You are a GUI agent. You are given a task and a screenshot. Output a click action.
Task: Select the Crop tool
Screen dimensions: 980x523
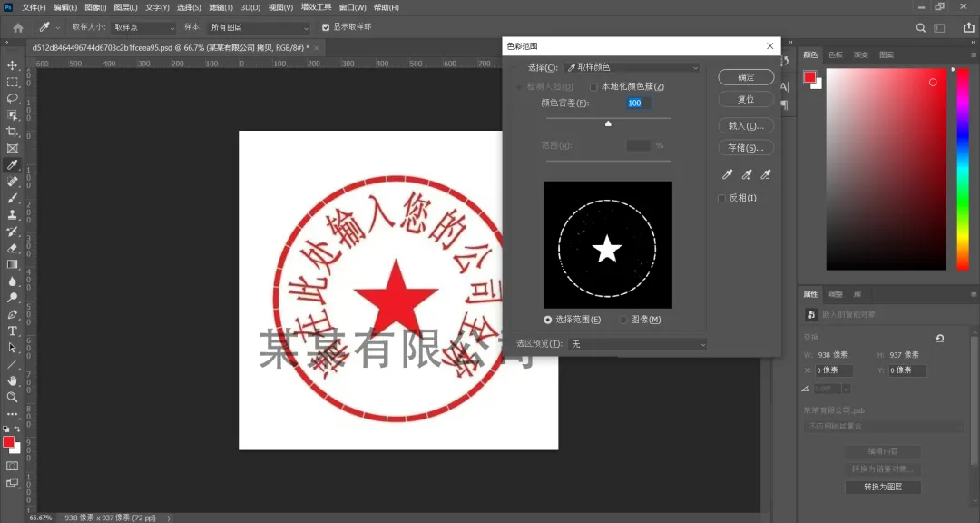(12, 132)
